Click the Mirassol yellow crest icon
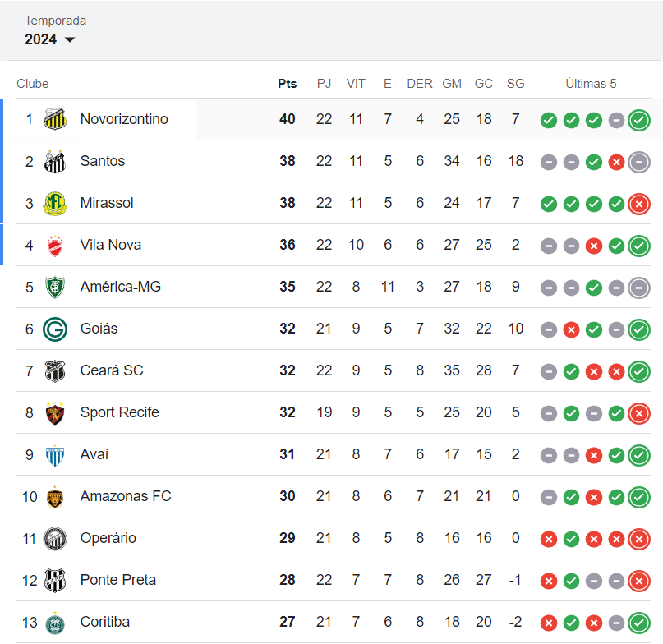 55,203
